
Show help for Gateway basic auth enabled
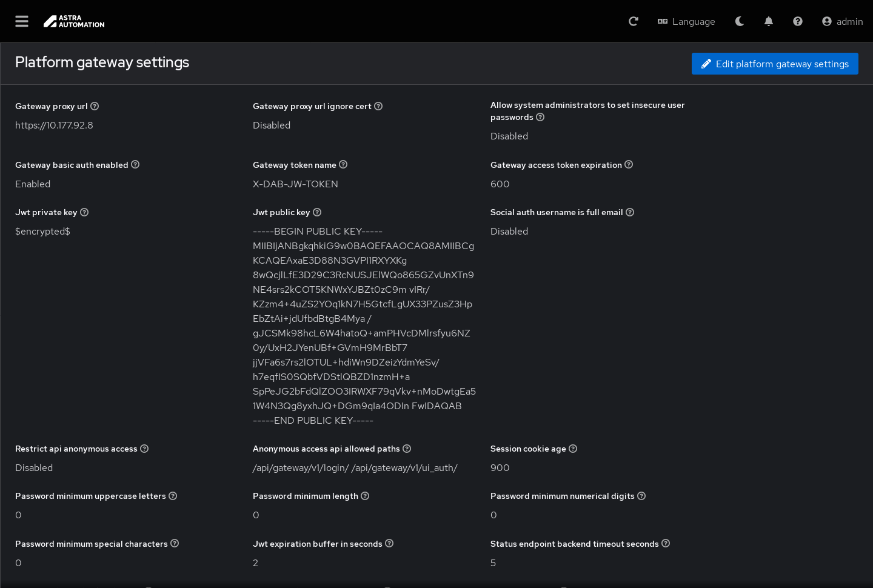coord(135,164)
